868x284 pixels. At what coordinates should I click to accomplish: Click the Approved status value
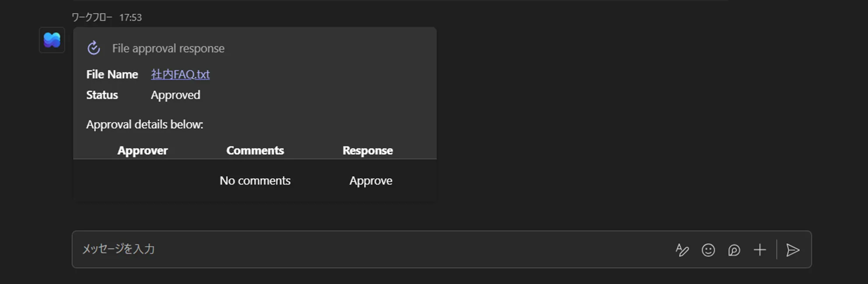[175, 95]
